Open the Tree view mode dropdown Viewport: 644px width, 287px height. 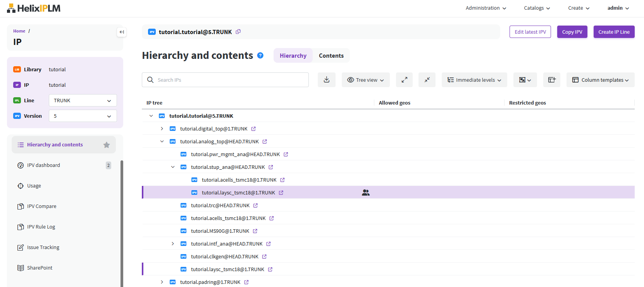(x=365, y=80)
